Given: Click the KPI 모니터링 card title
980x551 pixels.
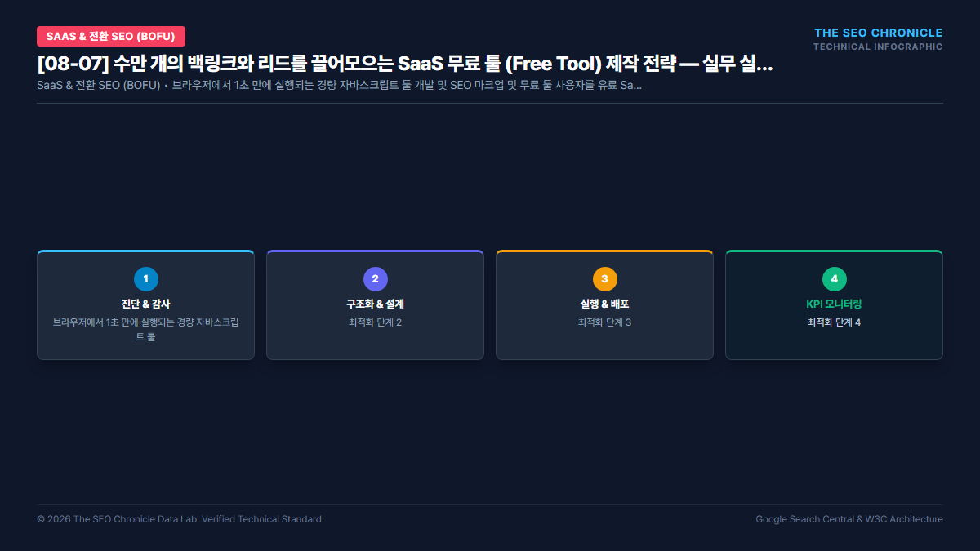Looking at the screenshot, I should click(835, 304).
